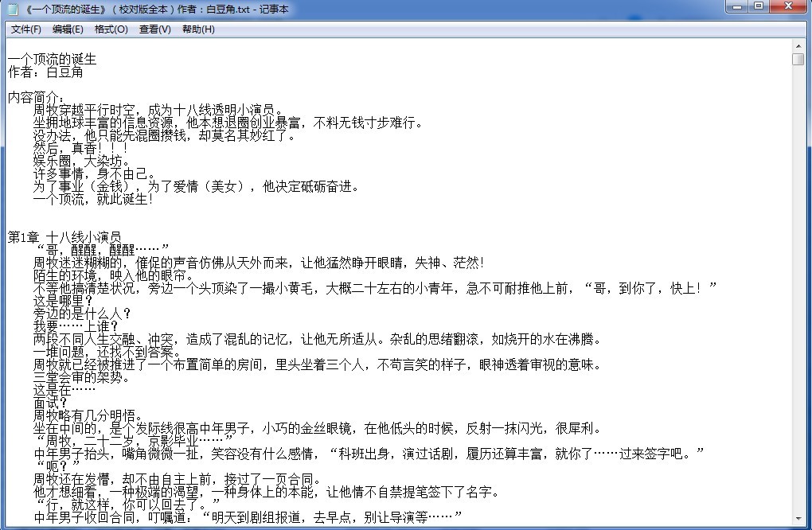The height and width of the screenshot is (530, 812).
Task: Click the line 一个顶流，就此诞生！
Action: (94, 199)
